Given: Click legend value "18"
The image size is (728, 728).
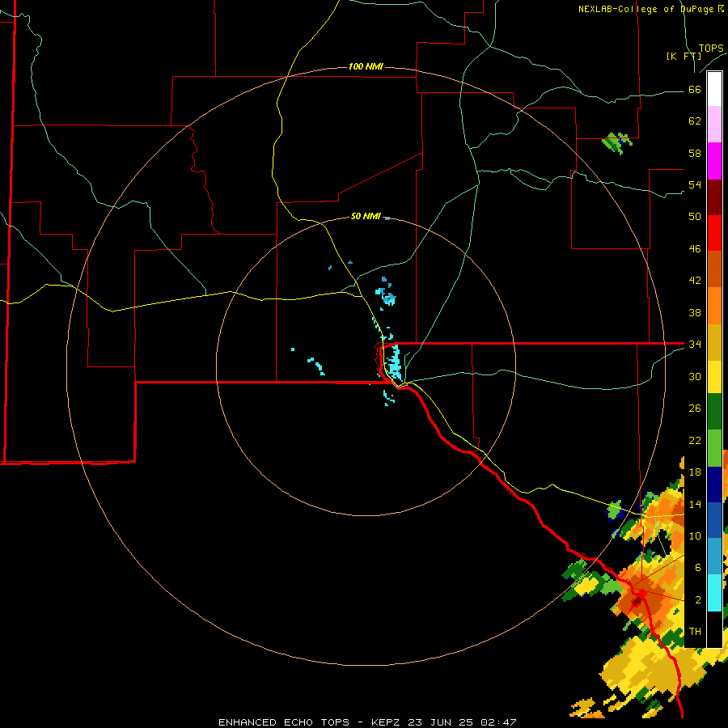Looking at the screenshot, I should [x=695, y=472].
